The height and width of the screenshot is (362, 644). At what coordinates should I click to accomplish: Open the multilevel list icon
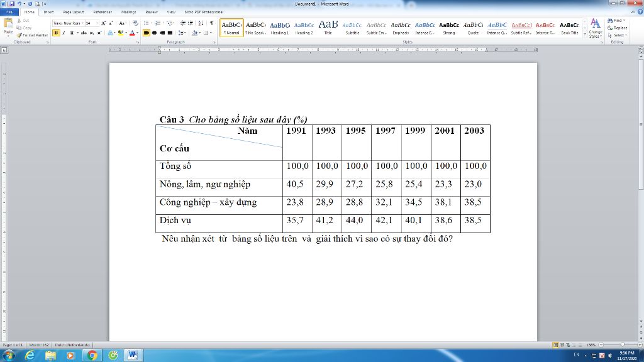pos(170,23)
